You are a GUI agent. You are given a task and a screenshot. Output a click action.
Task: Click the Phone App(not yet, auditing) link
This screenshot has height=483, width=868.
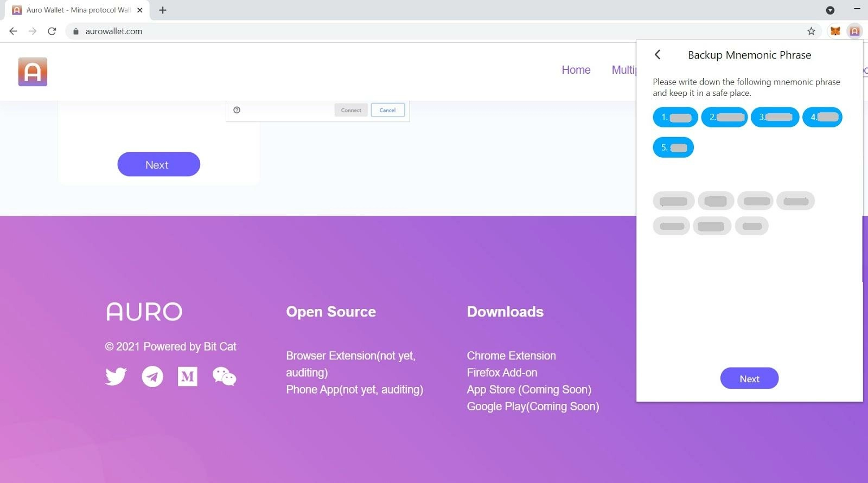pos(355,389)
